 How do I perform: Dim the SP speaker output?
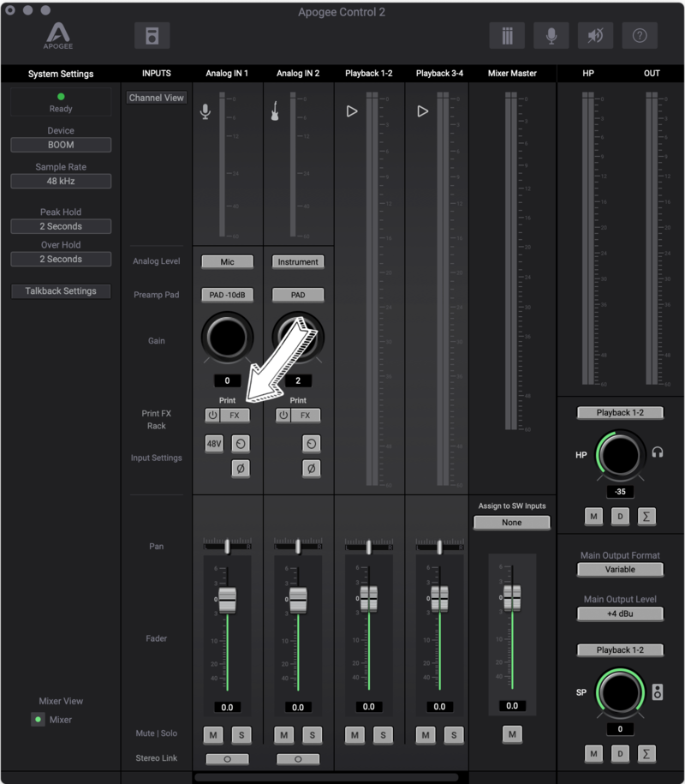coord(620,753)
